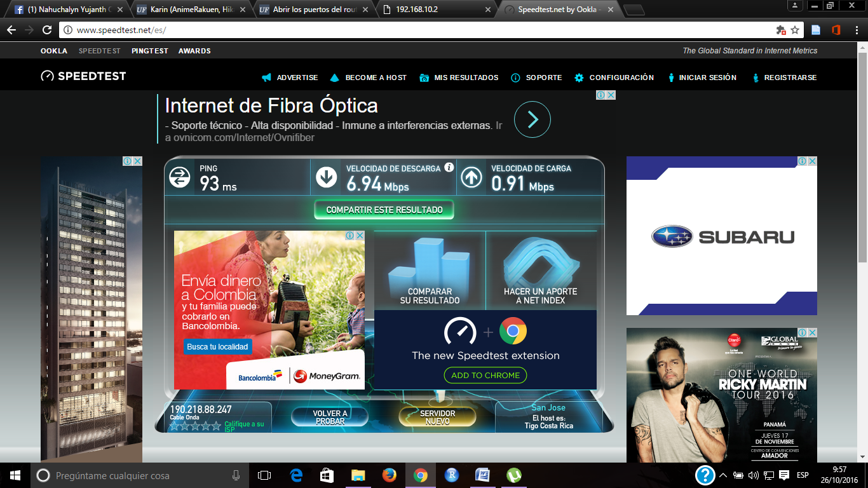The height and width of the screenshot is (488, 868).
Task: Rate ISP using the star rating
Action: (x=195, y=426)
